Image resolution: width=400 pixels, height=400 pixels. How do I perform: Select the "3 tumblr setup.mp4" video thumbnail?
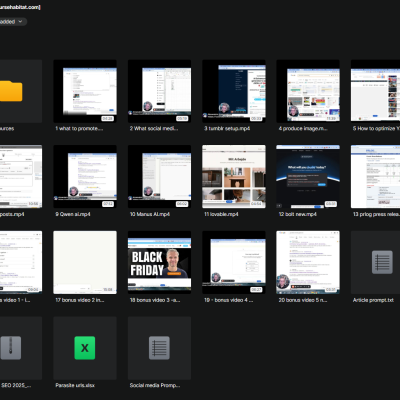[x=234, y=91]
